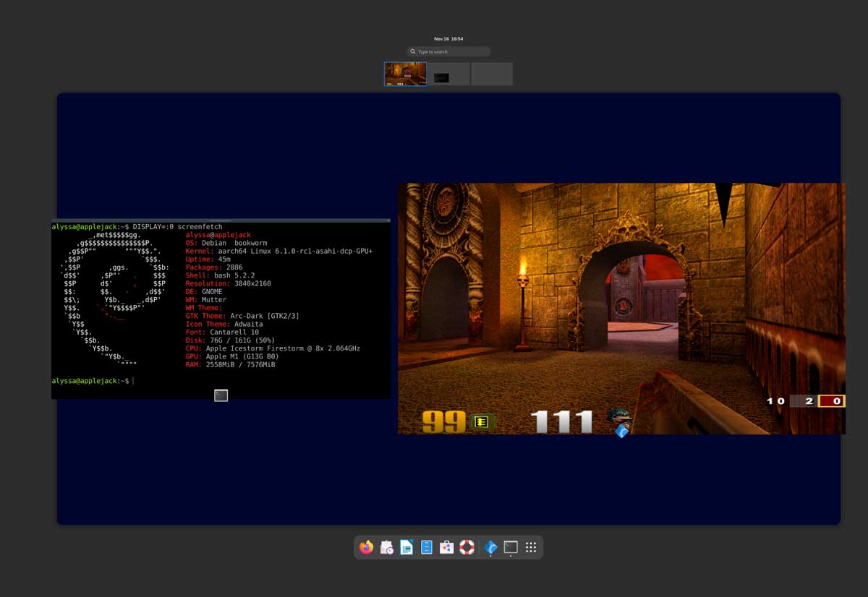Click the ammo type icon beside 99

[481, 422]
